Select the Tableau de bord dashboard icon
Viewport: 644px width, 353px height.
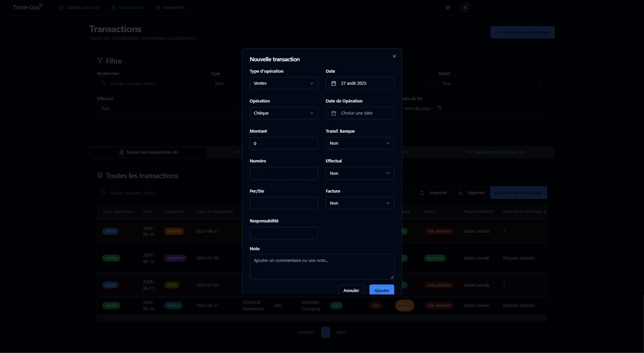(61, 7)
